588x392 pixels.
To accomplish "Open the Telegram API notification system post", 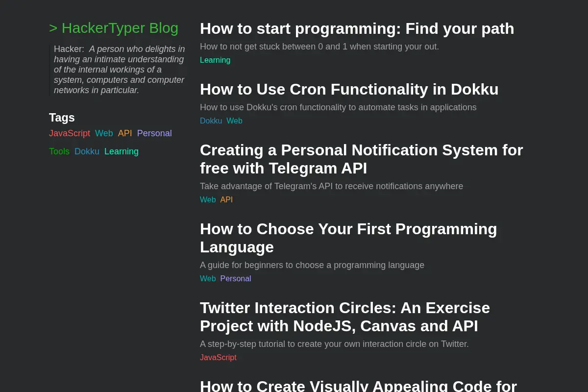I will (x=362, y=159).
